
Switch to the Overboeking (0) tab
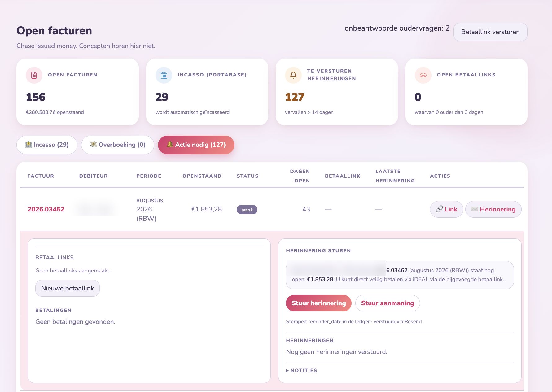click(x=117, y=145)
